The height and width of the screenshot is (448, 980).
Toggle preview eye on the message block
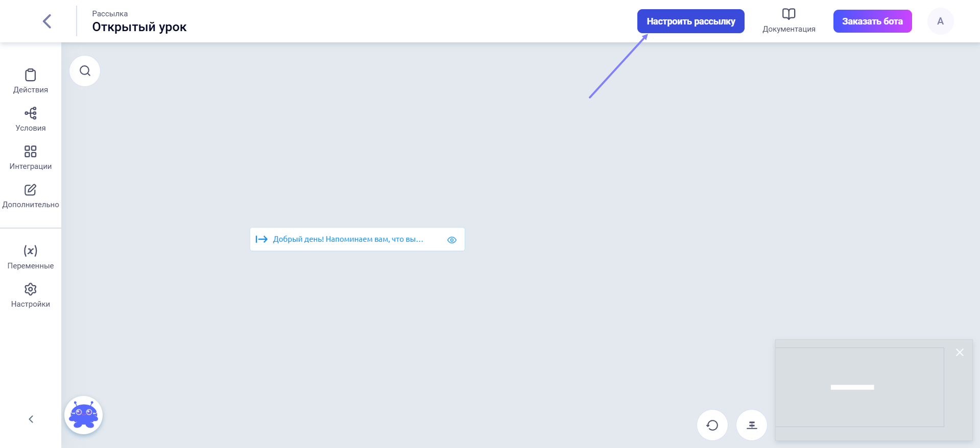452,240
